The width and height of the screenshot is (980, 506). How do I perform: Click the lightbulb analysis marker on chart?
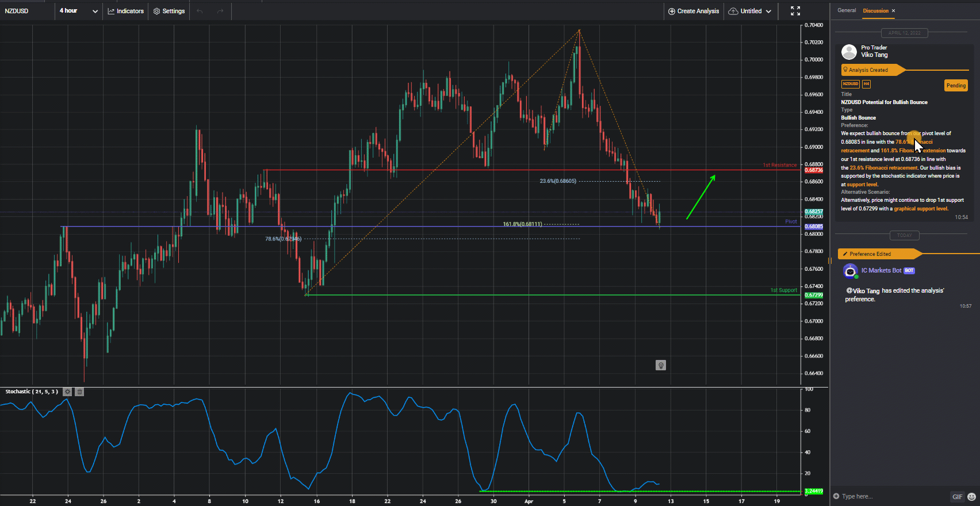tap(661, 365)
